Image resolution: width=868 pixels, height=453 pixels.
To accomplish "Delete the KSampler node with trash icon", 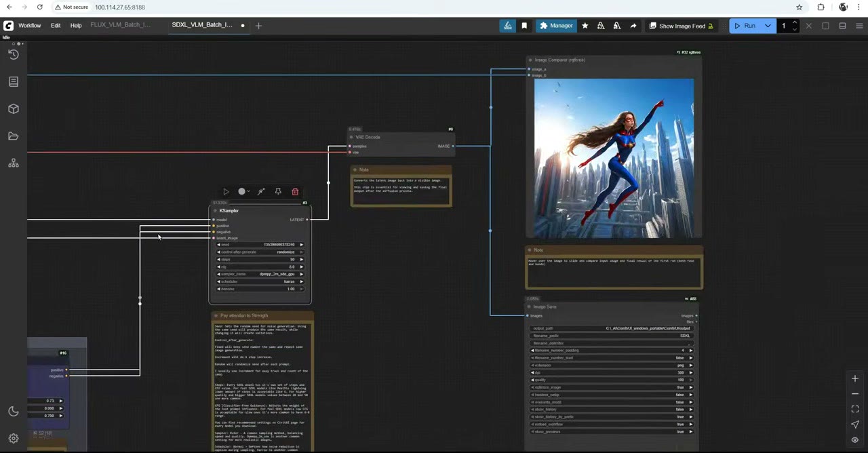I will click(x=295, y=192).
